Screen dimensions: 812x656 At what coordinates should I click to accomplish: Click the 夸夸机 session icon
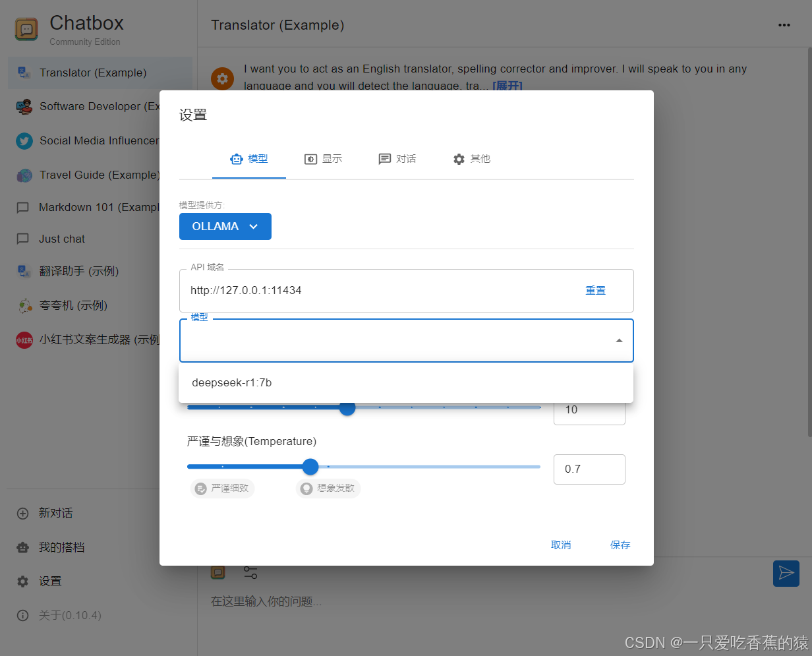tap(24, 305)
